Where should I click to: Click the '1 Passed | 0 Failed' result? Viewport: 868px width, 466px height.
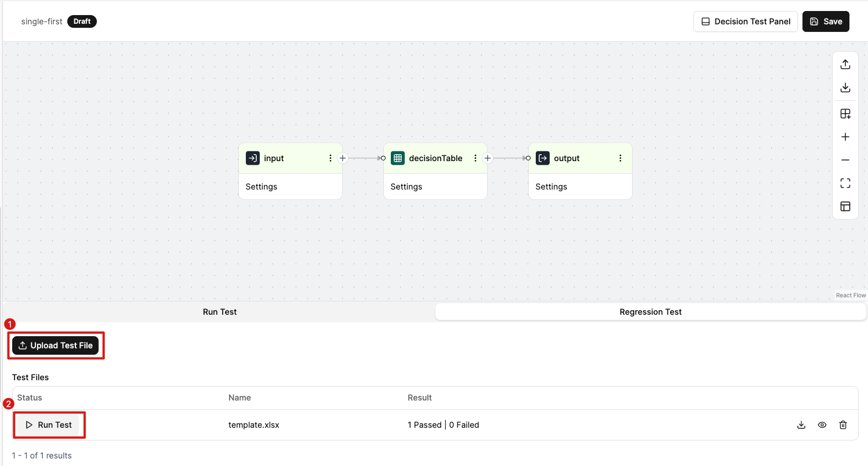[x=444, y=425]
